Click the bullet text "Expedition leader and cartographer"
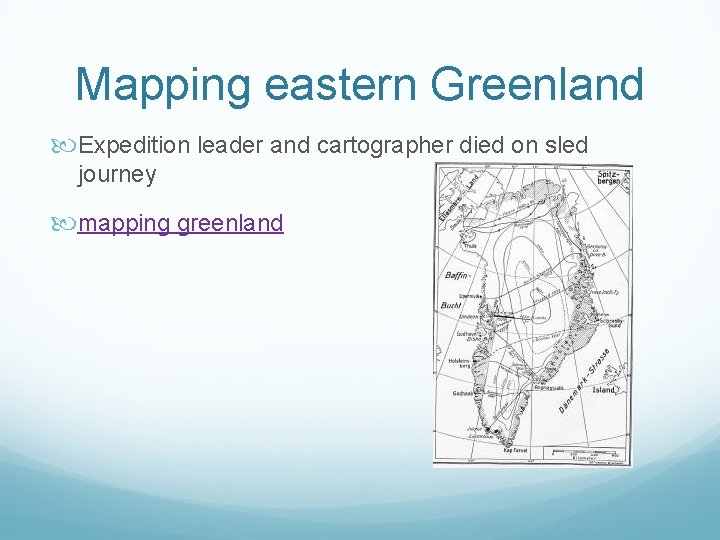The width and height of the screenshot is (720, 540). pos(265,146)
